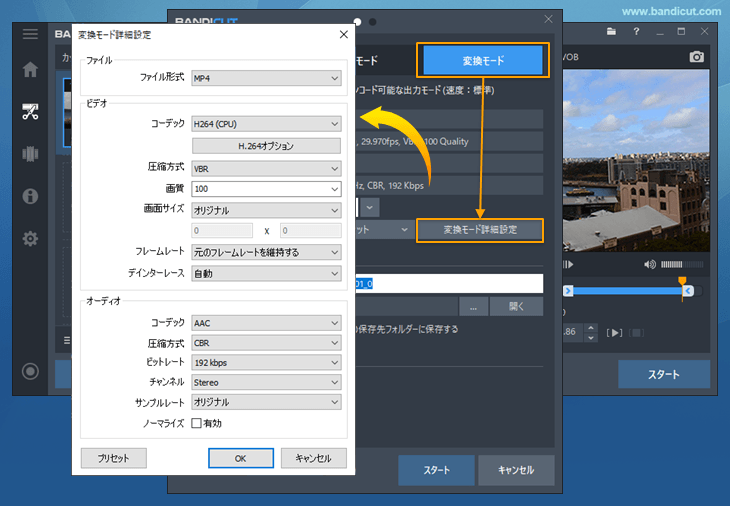Open the 画質 100 combo box
The height and width of the screenshot is (506, 730).
pyautogui.click(x=266, y=189)
